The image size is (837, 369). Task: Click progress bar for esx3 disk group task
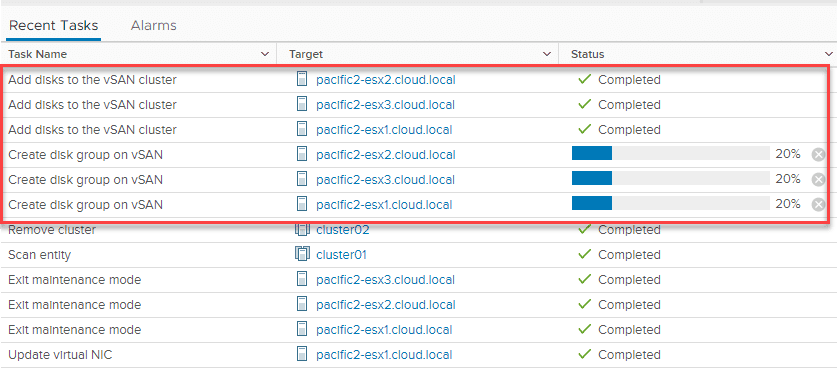[670, 178]
